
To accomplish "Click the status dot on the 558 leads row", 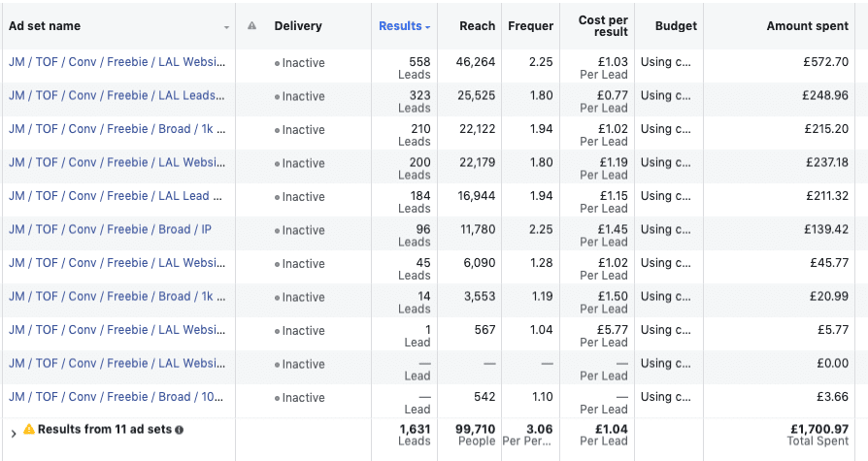I will tap(278, 63).
